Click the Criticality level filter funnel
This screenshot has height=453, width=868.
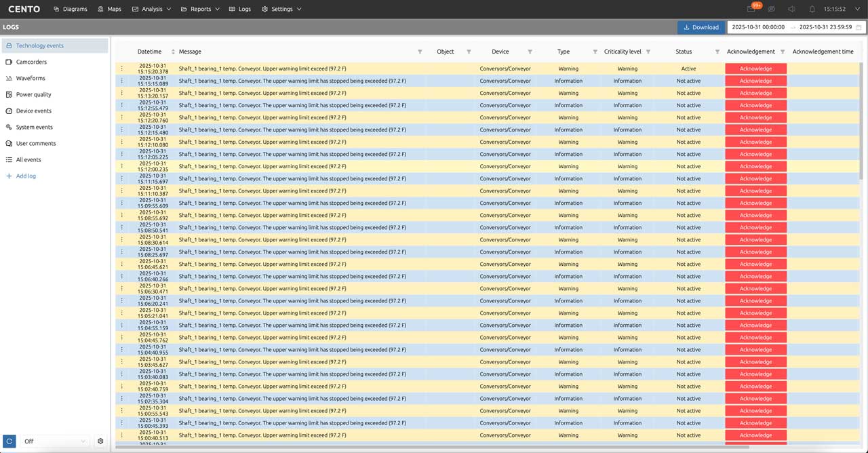pyautogui.click(x=648, y=52)
